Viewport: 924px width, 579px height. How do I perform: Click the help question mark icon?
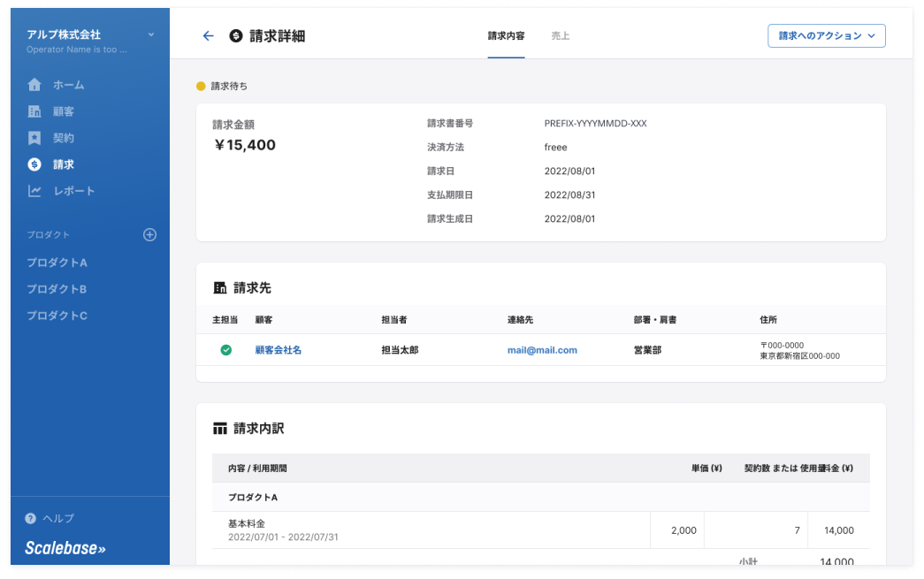pyautogui.click(x=31, y=519)
